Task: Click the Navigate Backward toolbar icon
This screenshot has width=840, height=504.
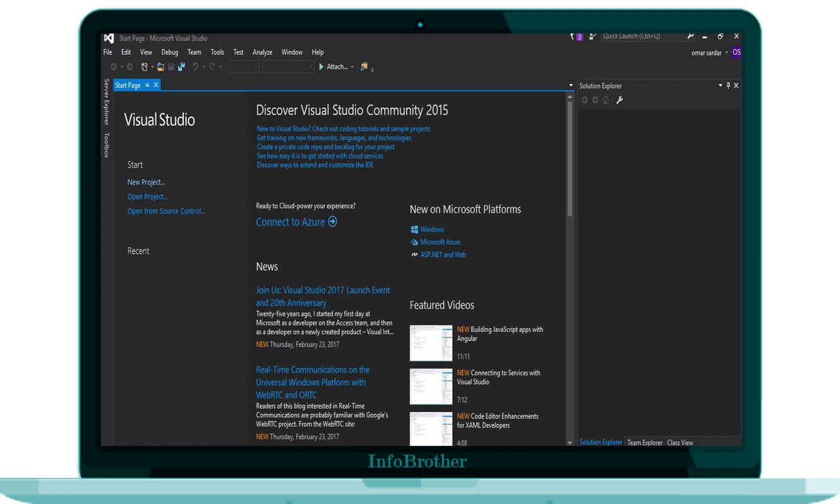Action: pos(114,67)
